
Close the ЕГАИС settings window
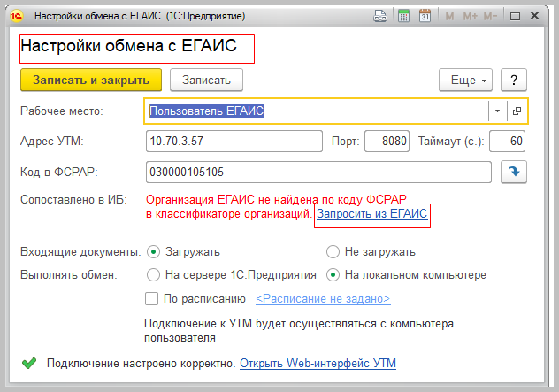tap(534, 16)
